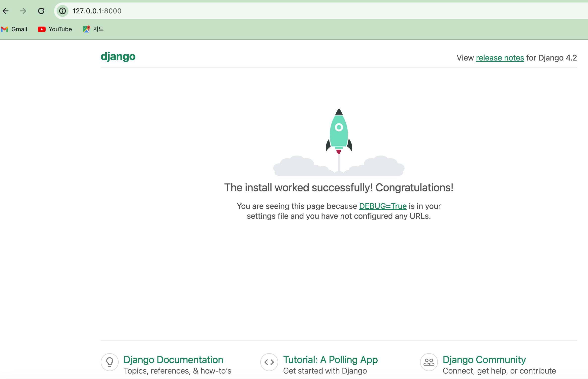
Task: Open site information icon in address bar
Action: pyautogui.click(x=63, y=11)
